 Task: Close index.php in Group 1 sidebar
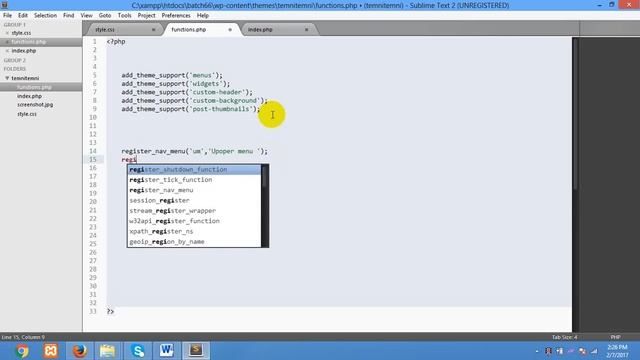point(7,51)
